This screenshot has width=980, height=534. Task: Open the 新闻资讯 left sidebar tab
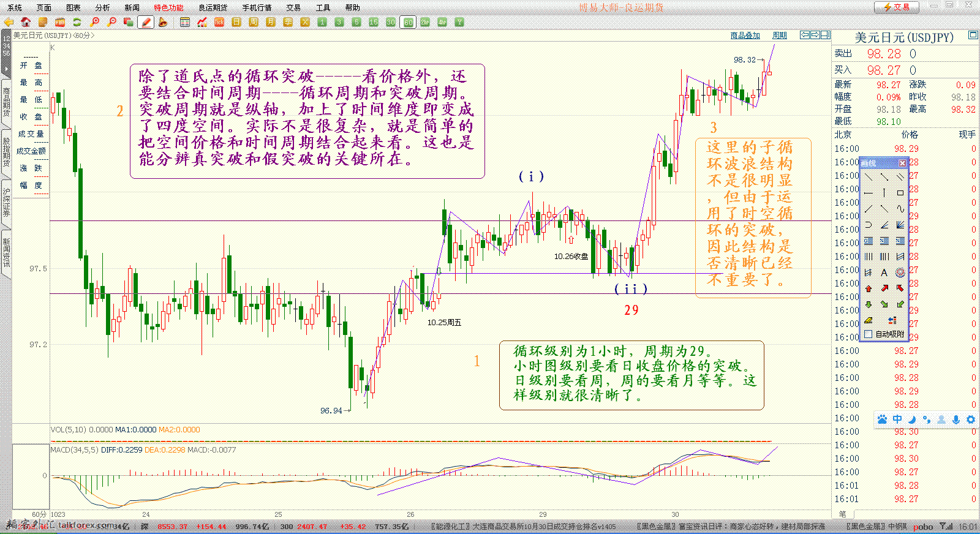[x=6, y=252]
